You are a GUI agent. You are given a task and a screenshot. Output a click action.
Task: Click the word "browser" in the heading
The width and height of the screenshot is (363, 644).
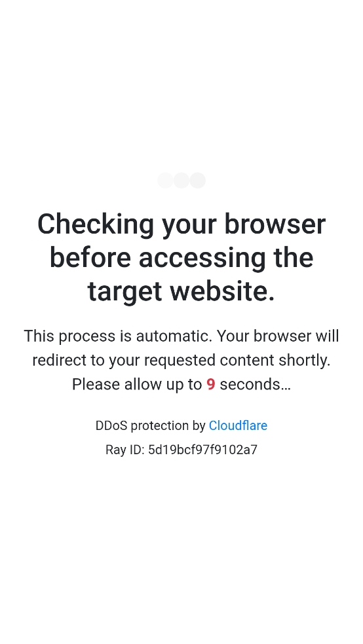pos(275,224)
